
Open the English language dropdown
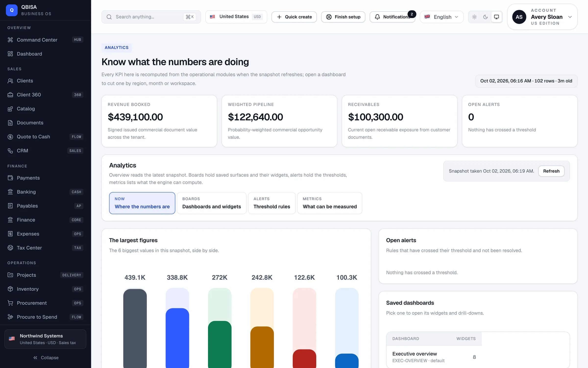(x=441, y=17)
